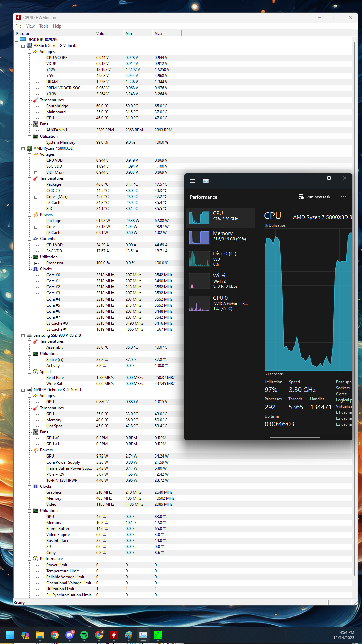This screenshot has height=644, width=362.
Task: Click the ASRock X570 motherboard icon
Action: click(29, 45)
